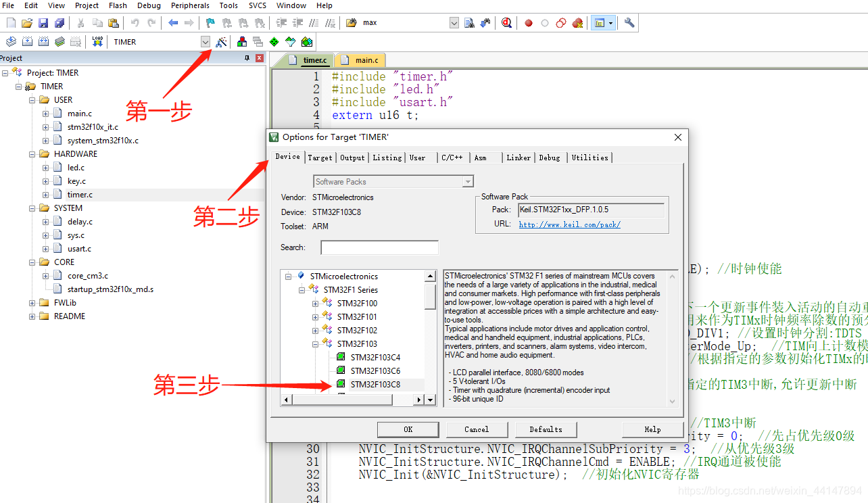Click device tree scroll down arrow
The width and height of the screenshot is (868, 503).
coord(430,400)
